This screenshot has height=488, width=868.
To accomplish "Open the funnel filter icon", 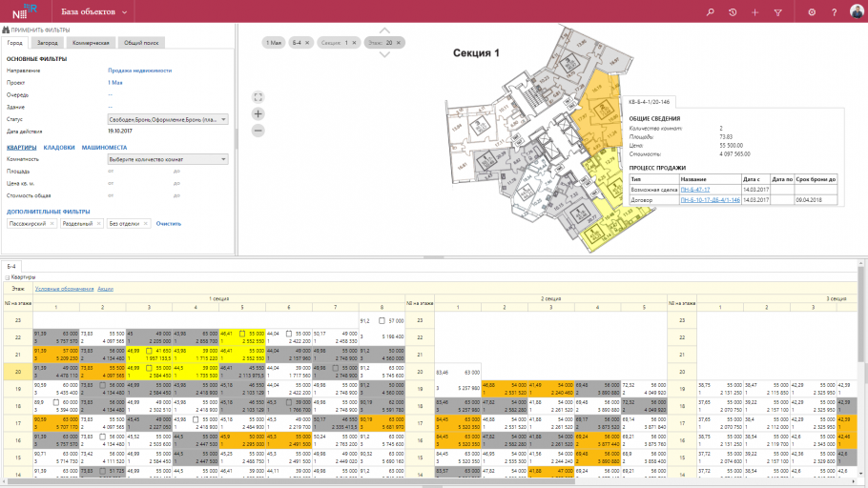I will [777, 12].
